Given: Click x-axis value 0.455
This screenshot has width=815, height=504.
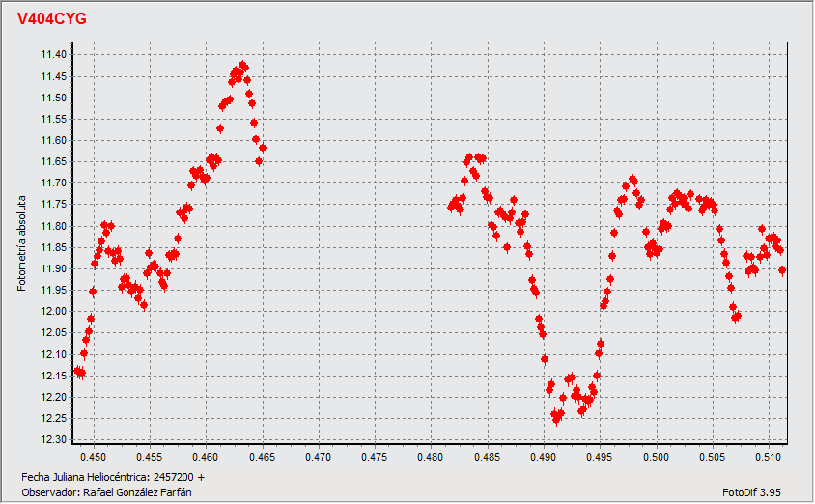Looking at the screenshot, I should pos(150,457).
